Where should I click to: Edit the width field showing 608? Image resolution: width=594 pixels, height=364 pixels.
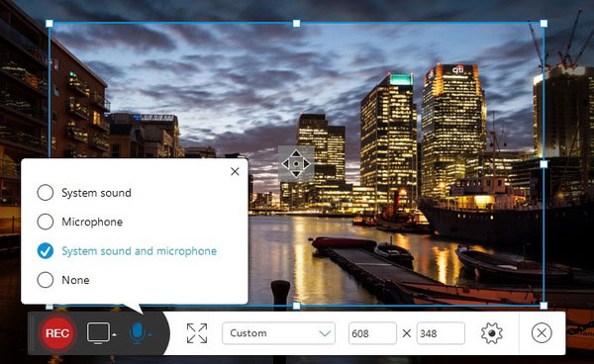[x=372, y=333]
